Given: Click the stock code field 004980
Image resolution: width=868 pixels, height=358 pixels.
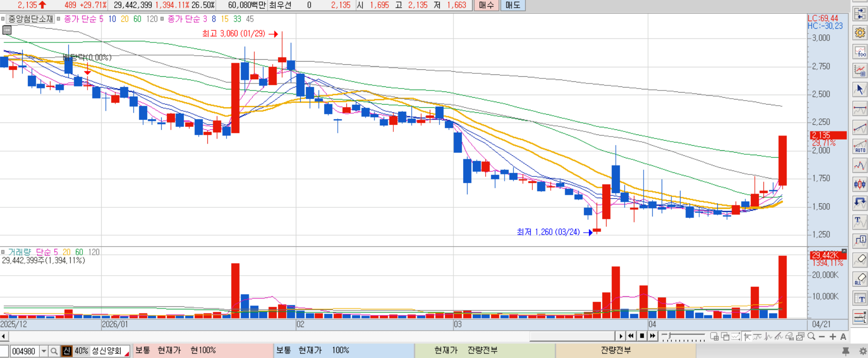Looking at the screenshot, I should pyautogui.click(x=24, y=351).
